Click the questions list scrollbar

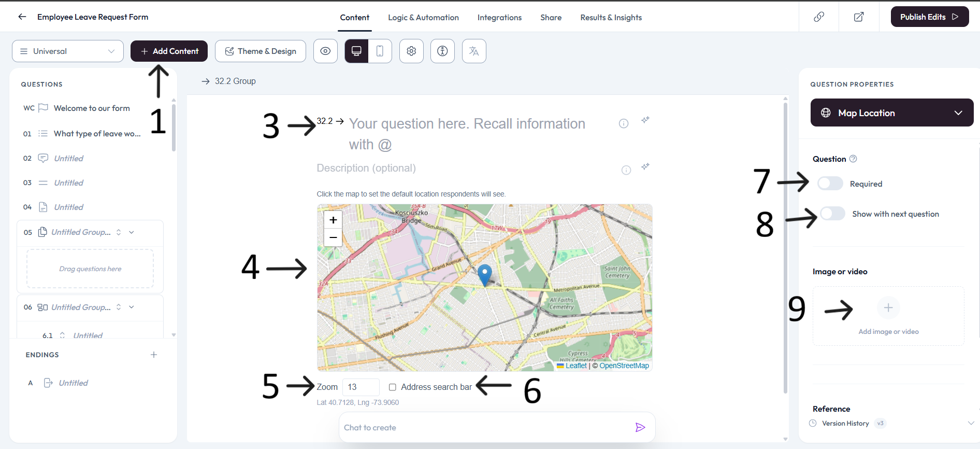point(174,128)
